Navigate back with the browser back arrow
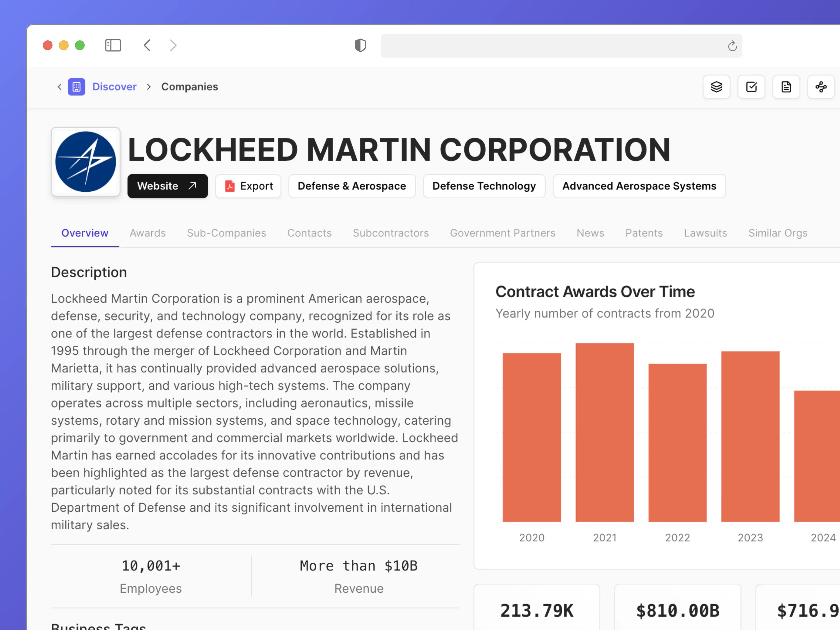 (x=147, y=45)
